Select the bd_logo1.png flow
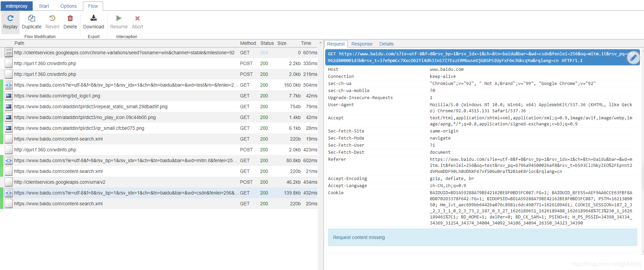 [x=159, y=96]
